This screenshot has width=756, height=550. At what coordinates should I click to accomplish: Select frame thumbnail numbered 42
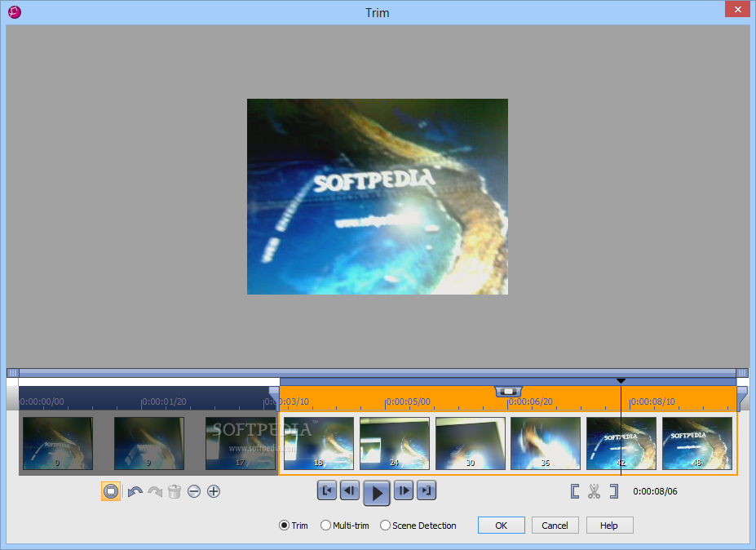coord(621,443)
